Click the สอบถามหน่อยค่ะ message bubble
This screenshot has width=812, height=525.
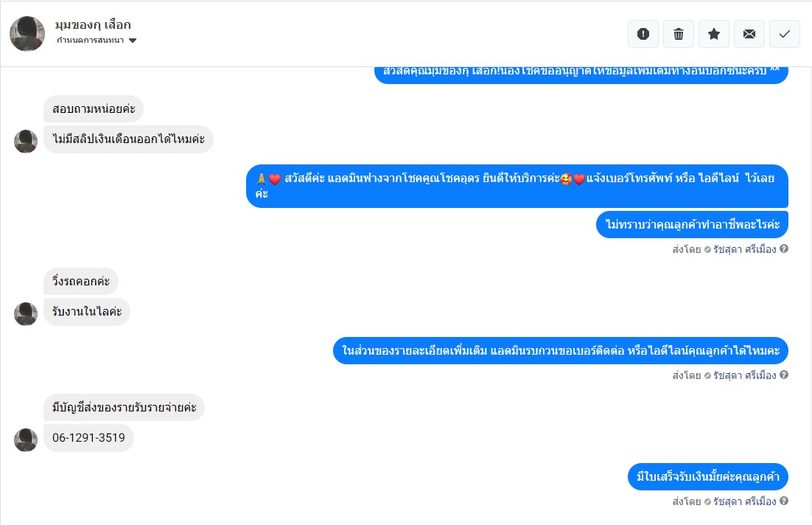click(94, 109)
